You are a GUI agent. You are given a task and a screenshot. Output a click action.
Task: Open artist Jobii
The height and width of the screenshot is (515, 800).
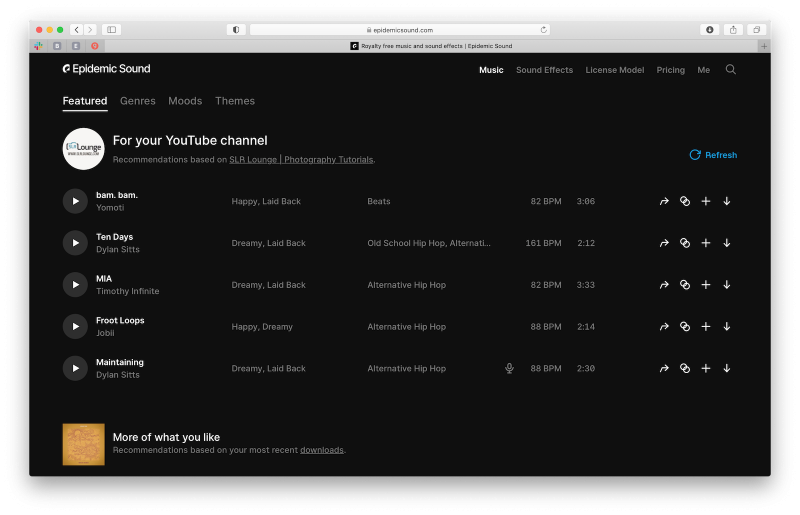coord(105,333)
